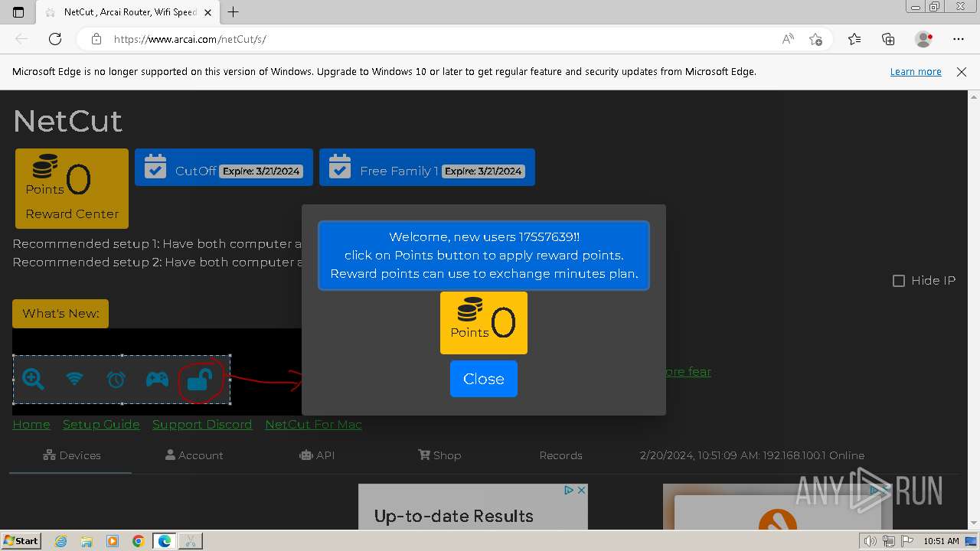The height and width of the screenshot is (551, 980).
Task: Open the ad choices icon on ad
Action: tap(569, 490)
